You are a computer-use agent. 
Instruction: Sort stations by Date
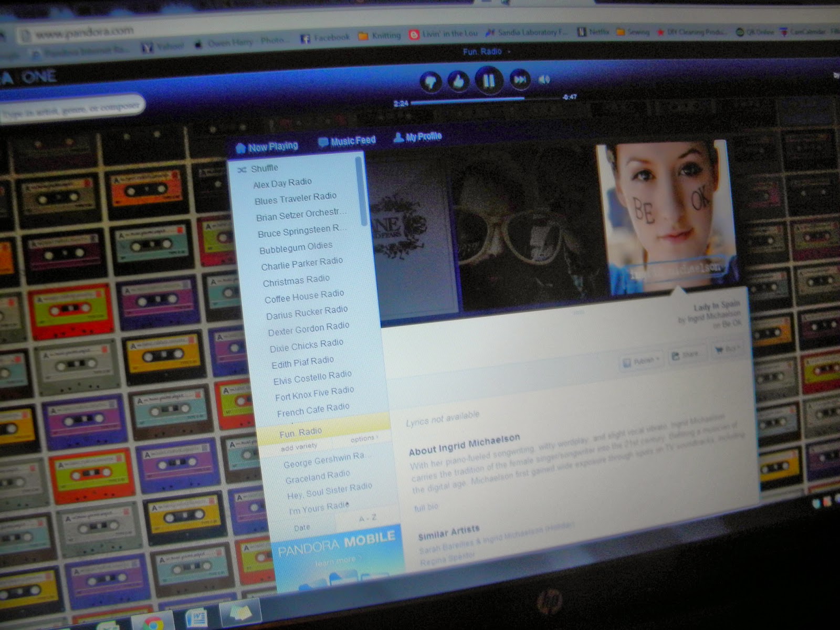pos(302,528)
